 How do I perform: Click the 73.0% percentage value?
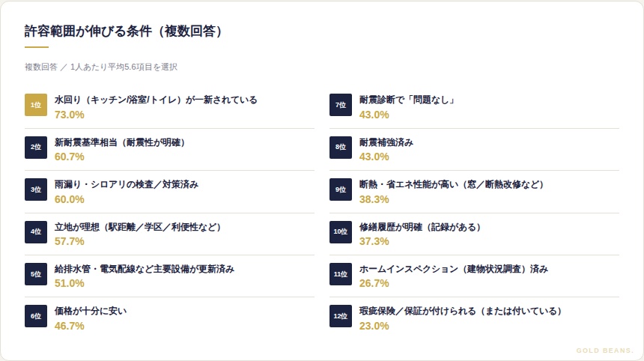point(70,115)
